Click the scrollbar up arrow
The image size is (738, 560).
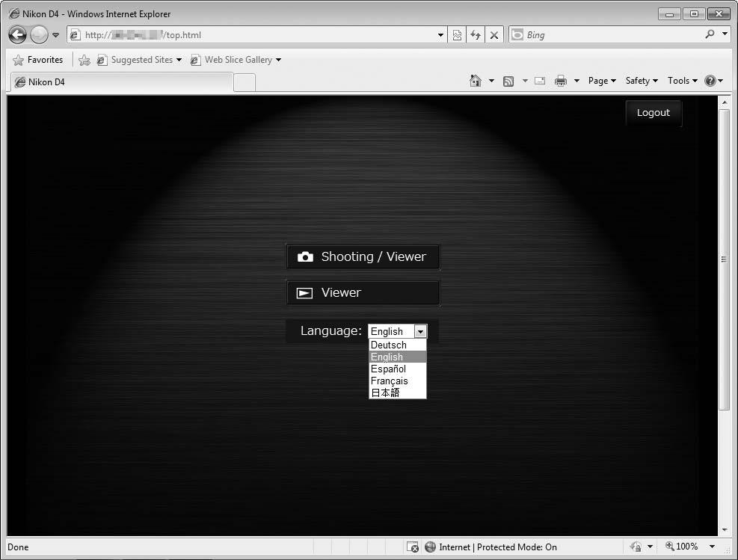724,102
